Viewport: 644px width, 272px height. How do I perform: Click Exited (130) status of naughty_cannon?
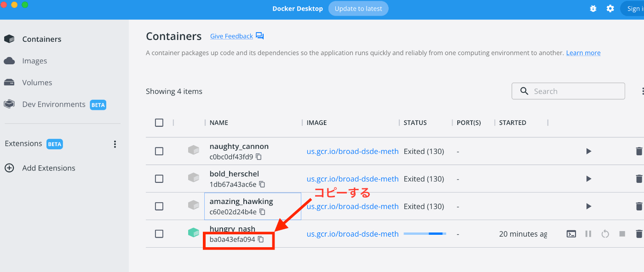coord(424,151)
